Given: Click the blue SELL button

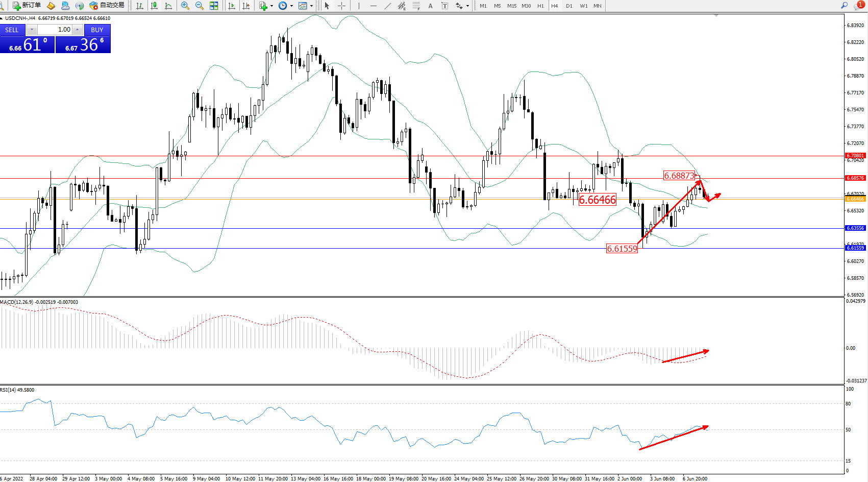Looking at the screenshot, I should coord(12,30).
